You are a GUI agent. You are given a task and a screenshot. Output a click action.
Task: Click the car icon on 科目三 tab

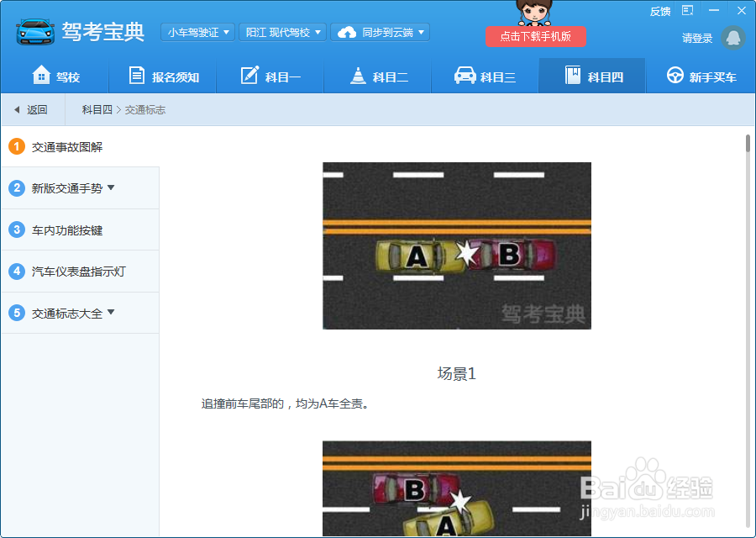465,76
